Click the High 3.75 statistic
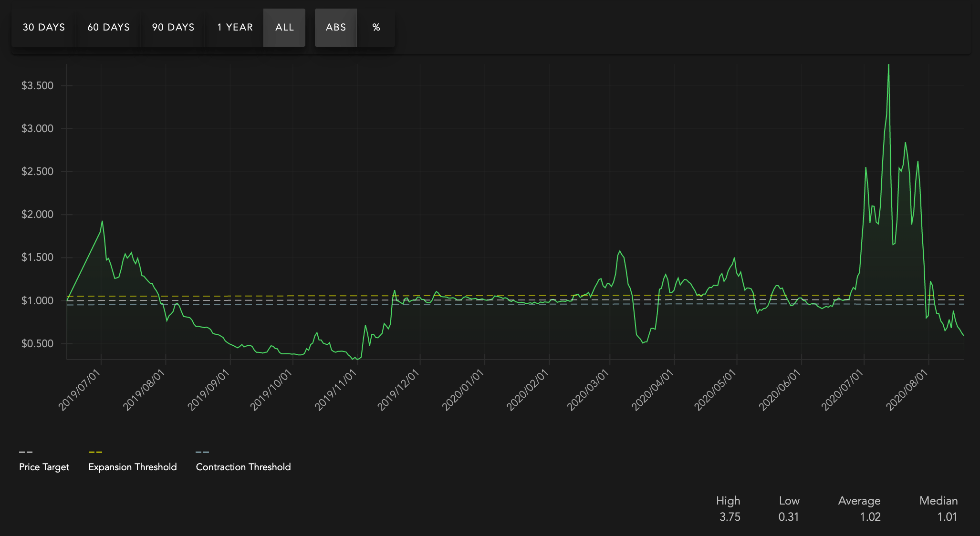Image resolution: width=980 pixels, height=536 pixels. [x=729, y=517]
